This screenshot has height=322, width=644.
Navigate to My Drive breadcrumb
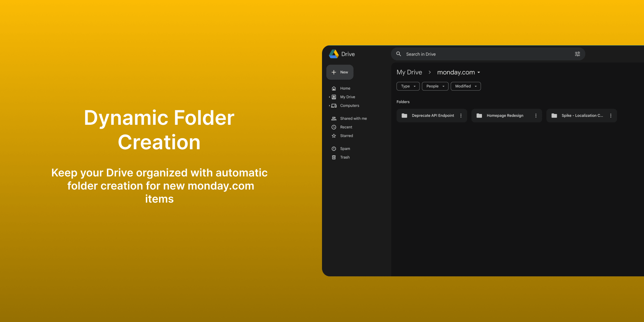[x=409, y=72]
